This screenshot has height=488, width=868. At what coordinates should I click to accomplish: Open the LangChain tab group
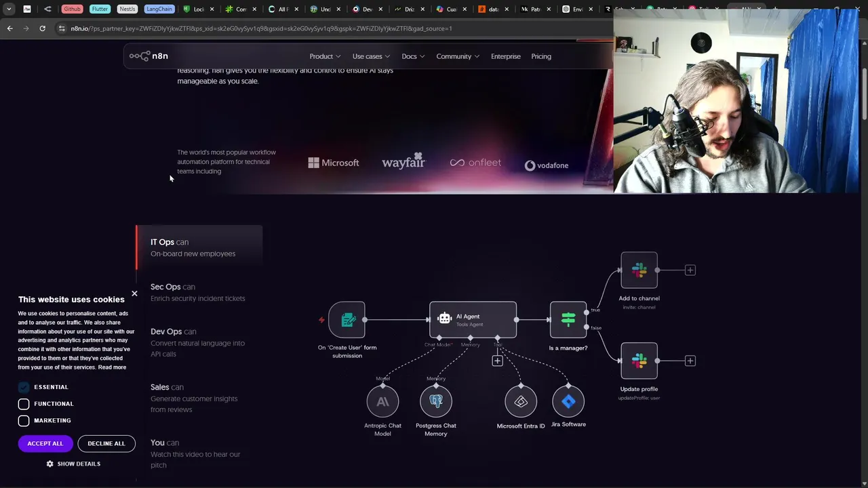pos(159,9)
